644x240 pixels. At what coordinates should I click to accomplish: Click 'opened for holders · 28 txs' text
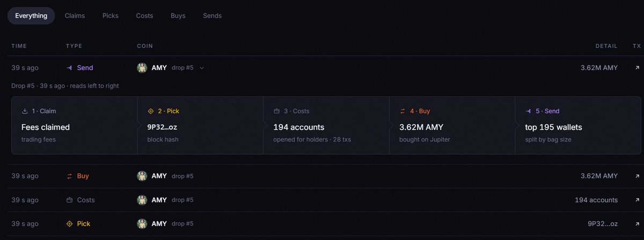coord(312,139)
